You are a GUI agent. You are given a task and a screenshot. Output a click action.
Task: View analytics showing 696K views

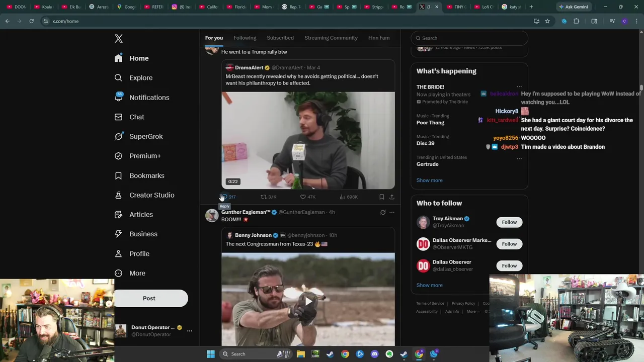[349, 197]
